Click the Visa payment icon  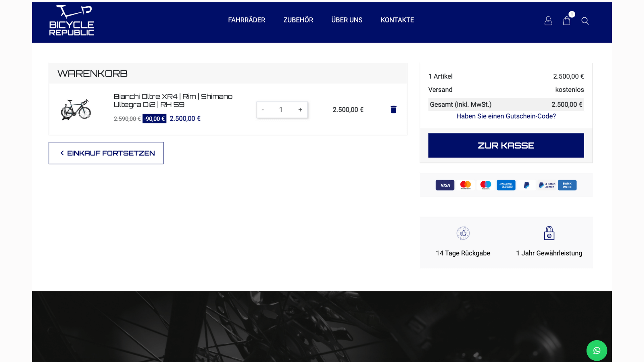click(445, 185)
